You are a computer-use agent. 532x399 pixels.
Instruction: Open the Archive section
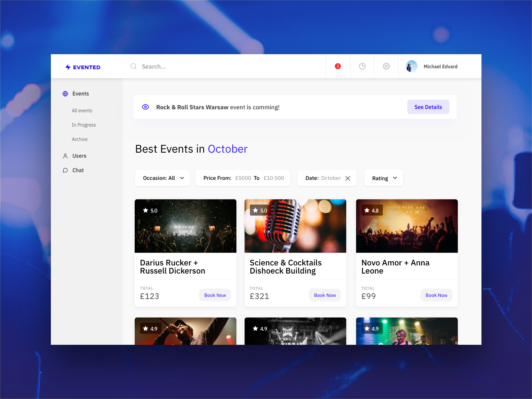[80, 139]
